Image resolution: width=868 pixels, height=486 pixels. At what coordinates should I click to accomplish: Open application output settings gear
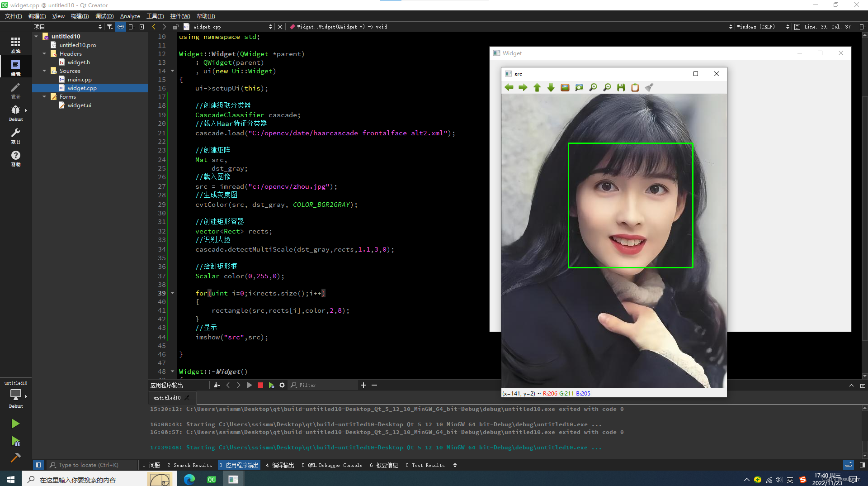click(282, 385)
